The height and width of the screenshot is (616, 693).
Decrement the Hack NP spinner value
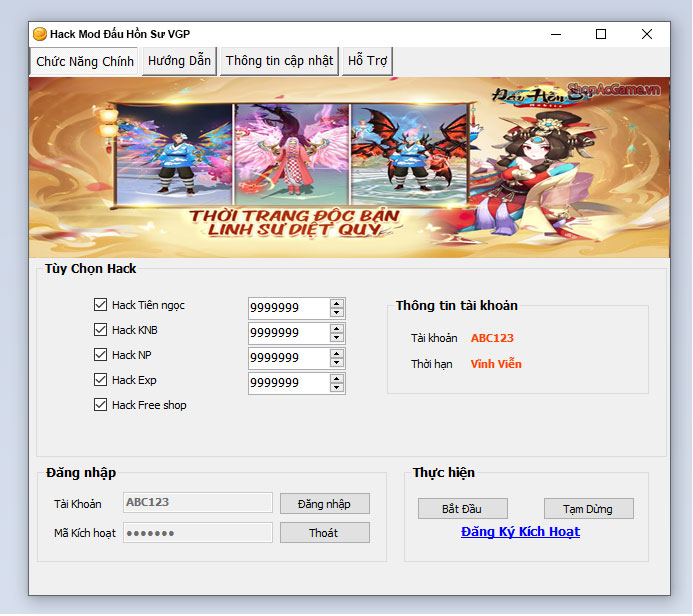[x=337, y=363]
